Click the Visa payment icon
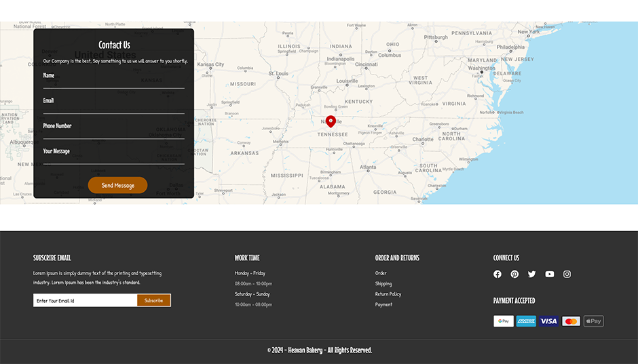This screenshot has width=638, height=364. pos(548,321)
